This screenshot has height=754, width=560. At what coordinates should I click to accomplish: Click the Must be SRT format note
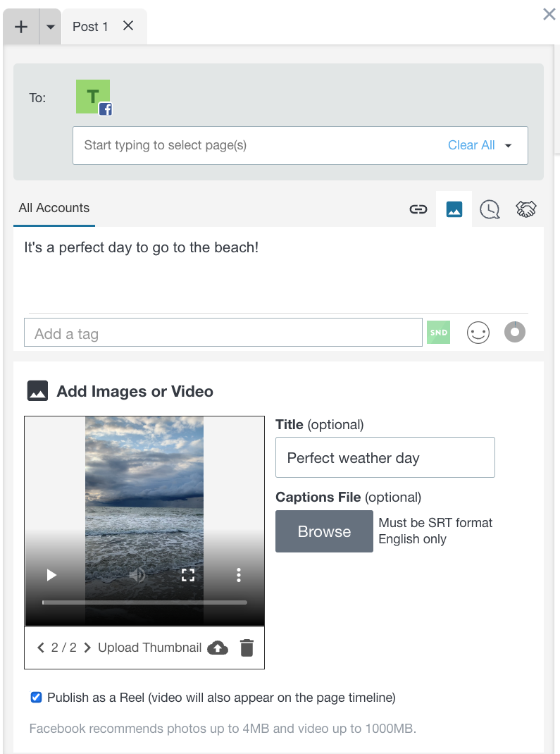(435, 523)
